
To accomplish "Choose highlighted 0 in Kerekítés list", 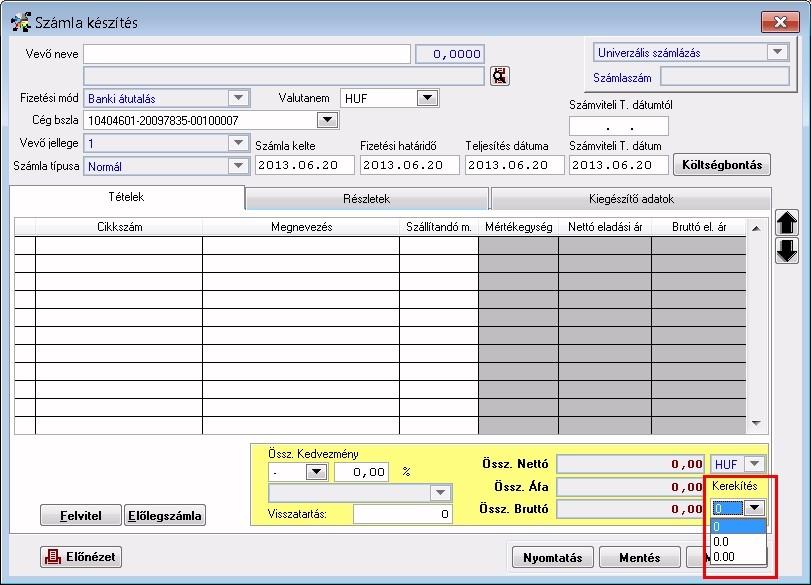I will coord(738,527).
